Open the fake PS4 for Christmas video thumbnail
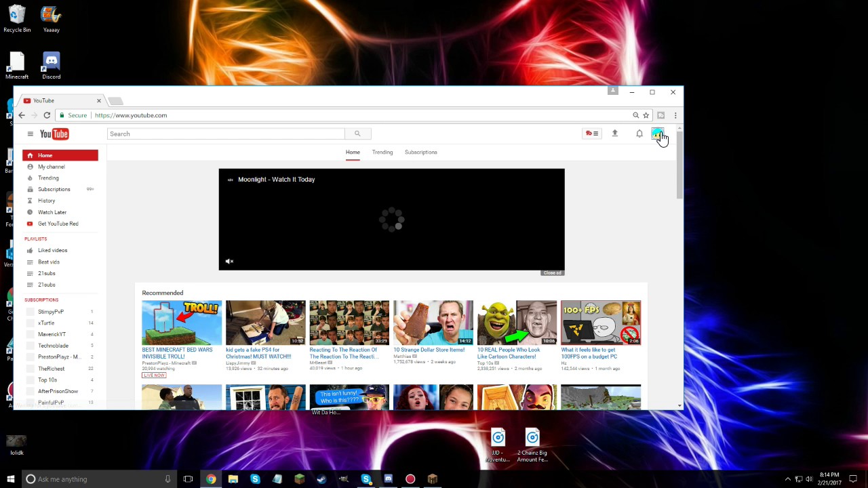Screen dimensions: 868x488 click(266, 323)
